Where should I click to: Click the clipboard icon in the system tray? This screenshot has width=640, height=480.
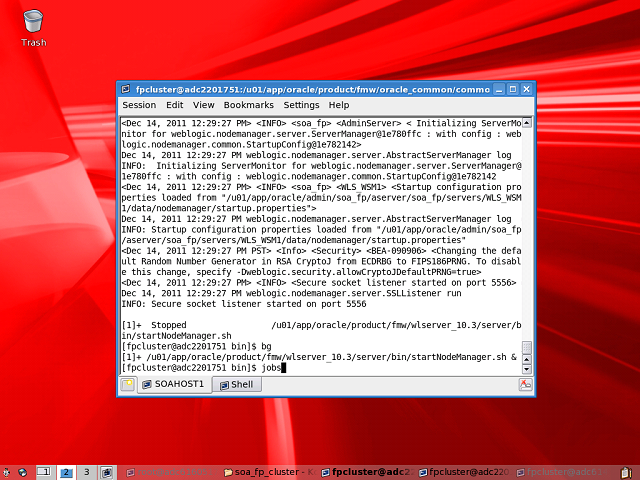626,472
